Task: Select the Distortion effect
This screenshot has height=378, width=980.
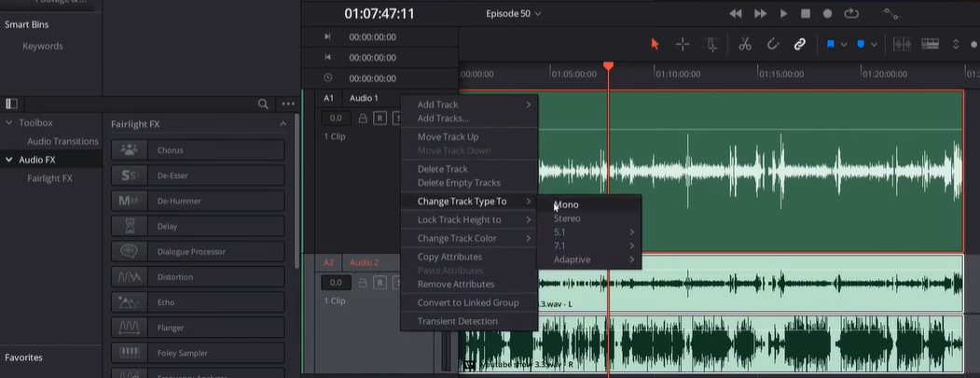Action: pyautogui.click(x=198, y=276)
